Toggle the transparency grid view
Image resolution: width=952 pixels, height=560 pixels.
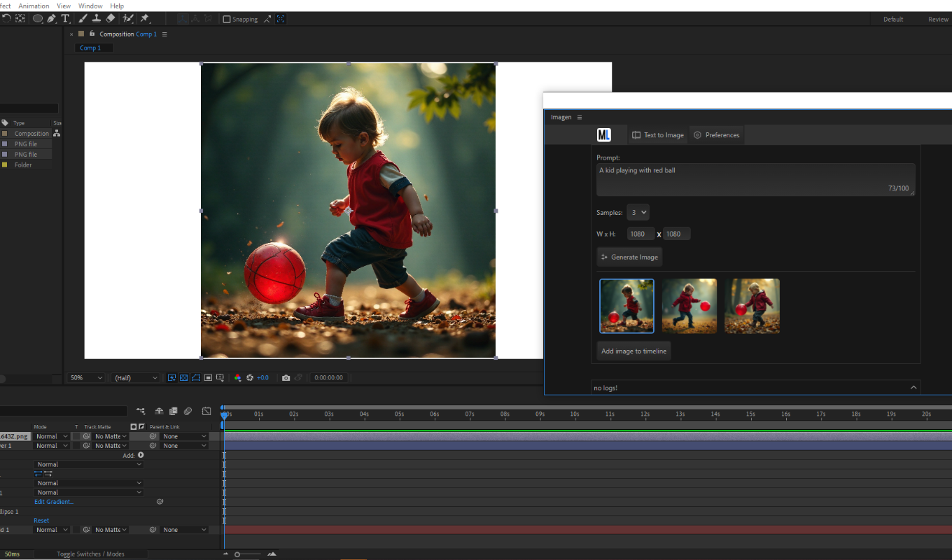pos(183,377)
